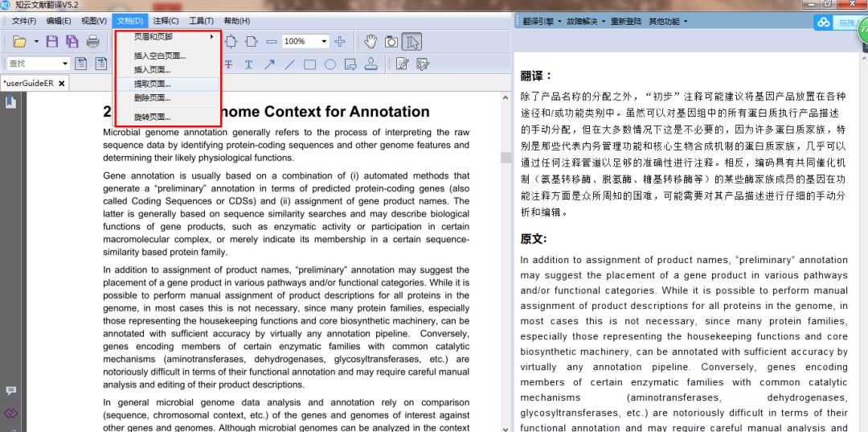
Task: Click the 原文: heading text
Action: click(534, 239)
